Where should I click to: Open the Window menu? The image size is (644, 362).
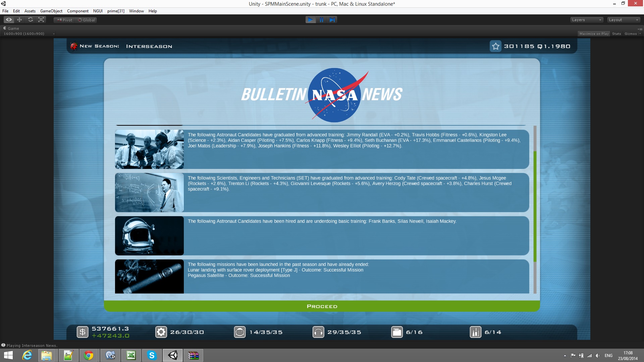(x=136, y=11)
